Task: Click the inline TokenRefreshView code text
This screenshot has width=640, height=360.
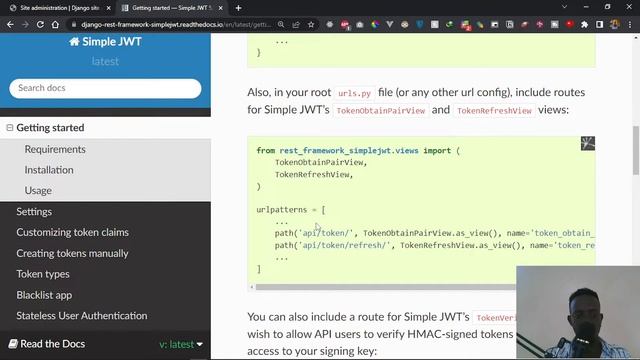Action: pos(494,111)
